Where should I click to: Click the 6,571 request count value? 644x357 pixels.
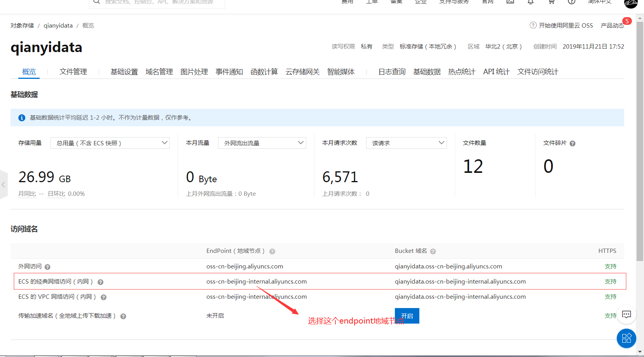(340, 177)
